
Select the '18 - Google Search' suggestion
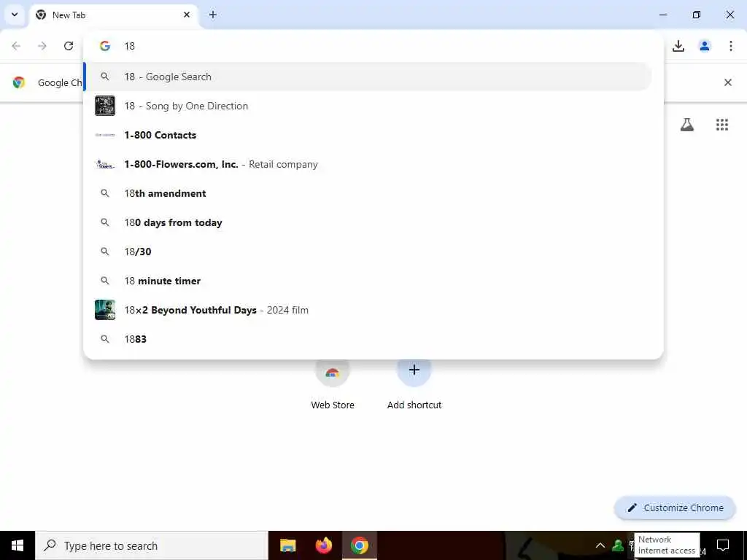(x=368, y=77)
